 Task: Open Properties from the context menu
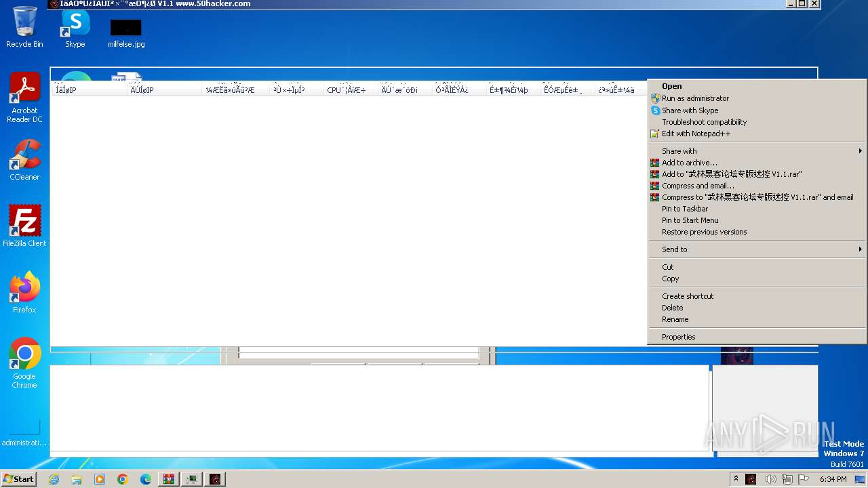pyautogui.click(x=756, y=337)
